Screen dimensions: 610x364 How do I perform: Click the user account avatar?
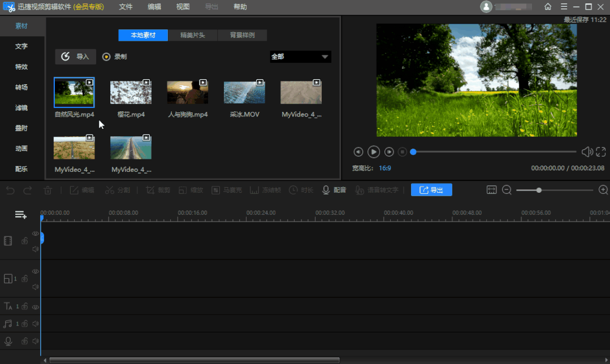(x=486, y=7)
